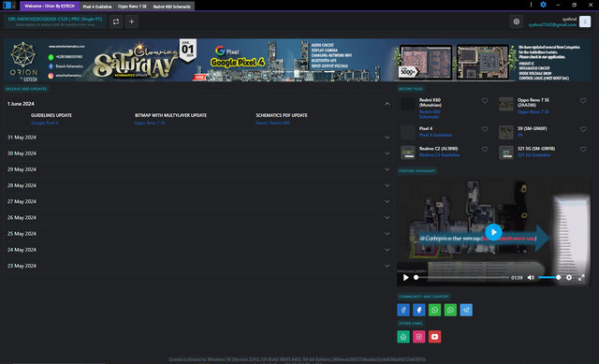Viewport: 599px width, 364px height.
Task: Open the small dropdown next to panel icon
Action: tap(14, 6)
